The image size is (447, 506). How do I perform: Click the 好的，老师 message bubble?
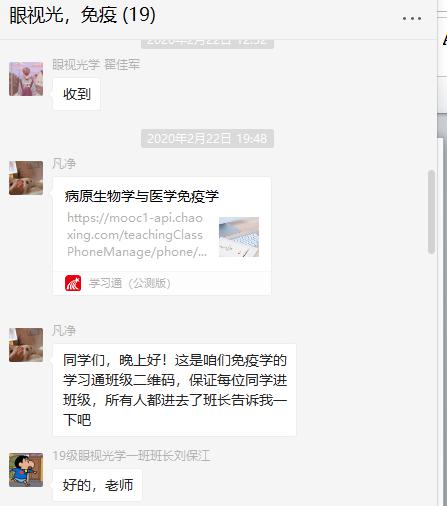pyautogui.click(x=97, y=485)
